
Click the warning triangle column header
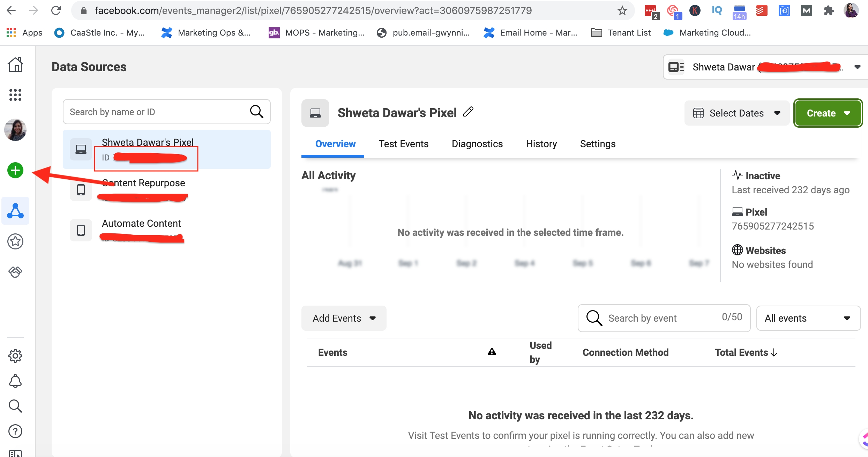[492, 352]
